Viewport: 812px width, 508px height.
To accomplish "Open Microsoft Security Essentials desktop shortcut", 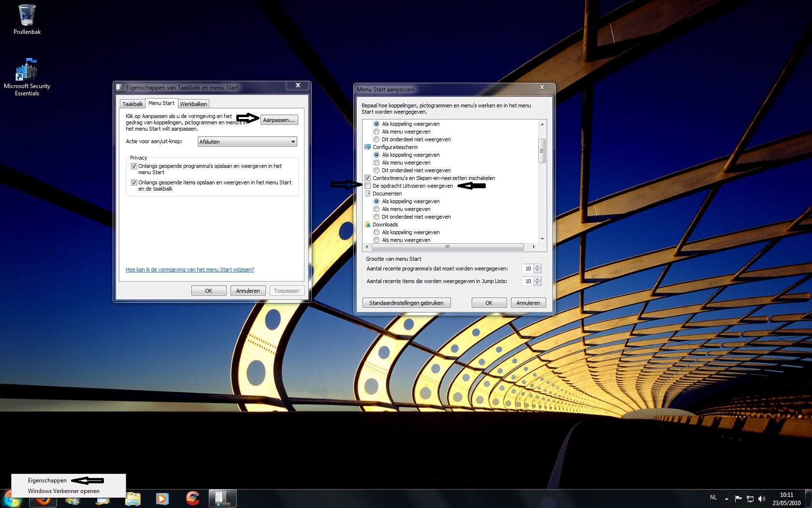I will [x=27, y=77].
